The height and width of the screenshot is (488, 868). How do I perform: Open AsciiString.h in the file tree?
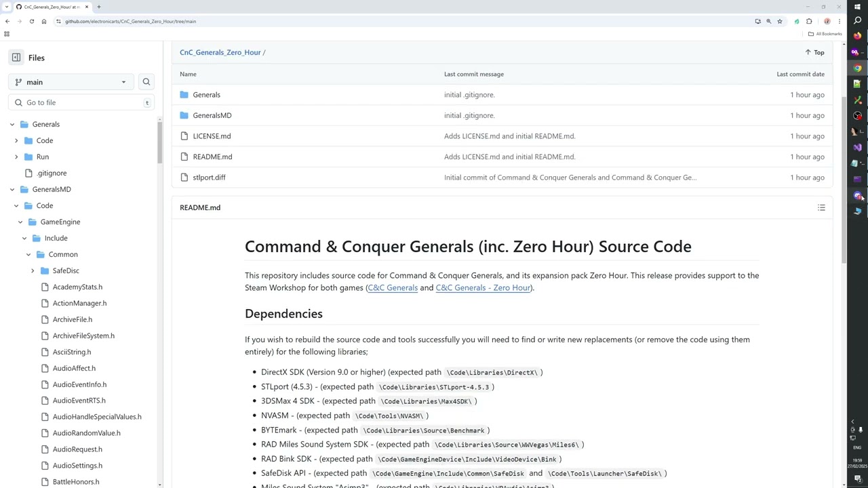point(72,352)
